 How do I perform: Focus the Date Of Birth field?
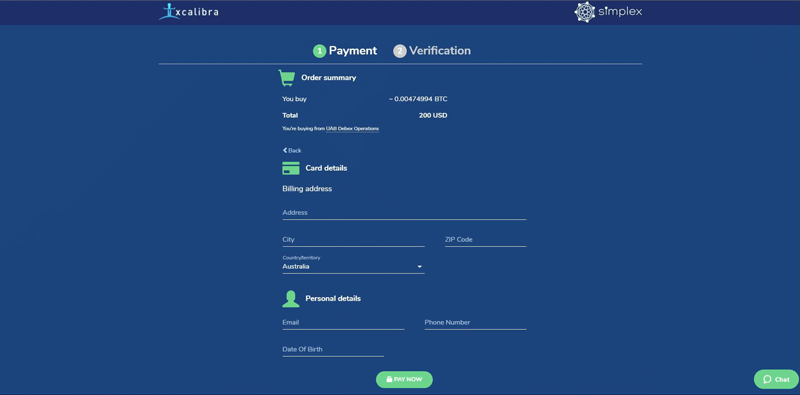click(333, 350)
